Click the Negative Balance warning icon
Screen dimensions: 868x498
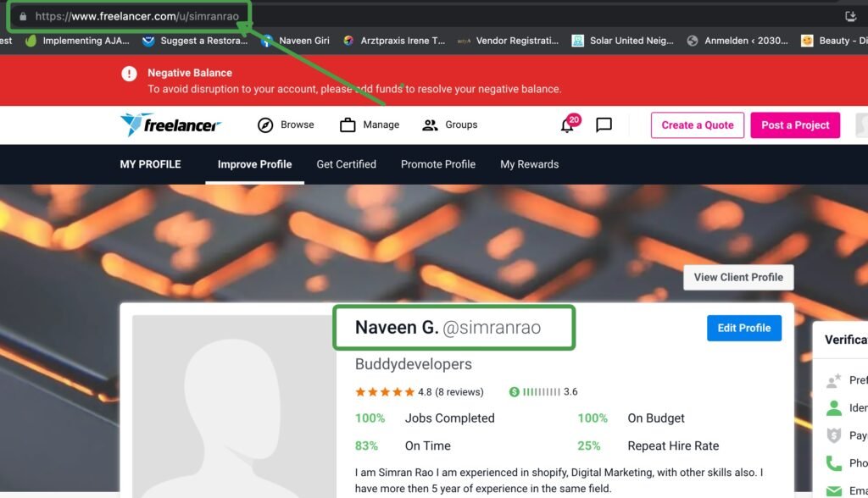(x=129, y=74)
